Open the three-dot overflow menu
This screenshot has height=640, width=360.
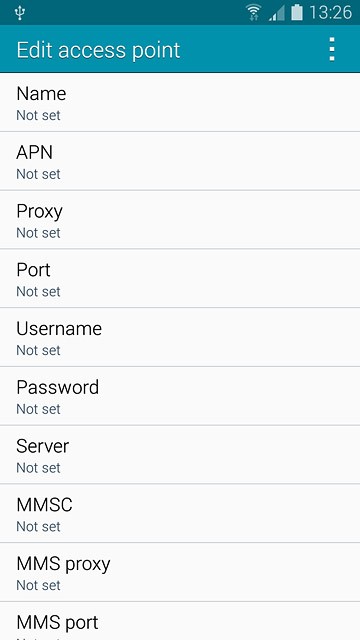[332, 49]
